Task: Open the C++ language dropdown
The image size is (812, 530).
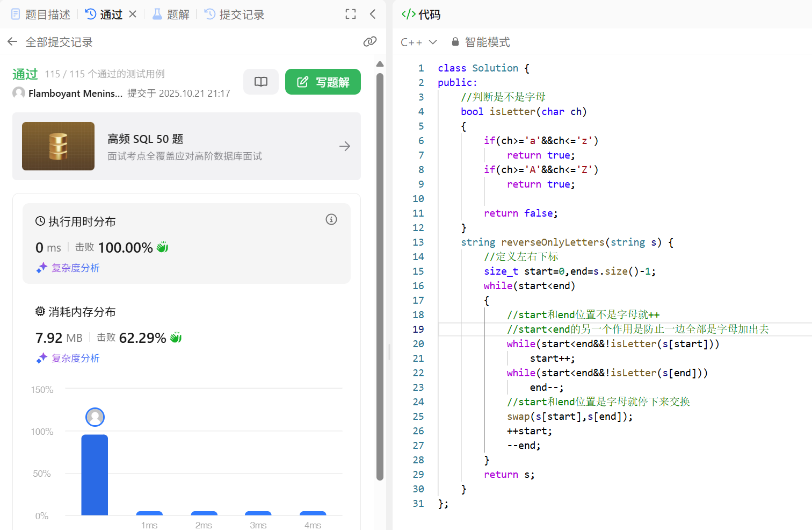Action: tap(419, 42)
